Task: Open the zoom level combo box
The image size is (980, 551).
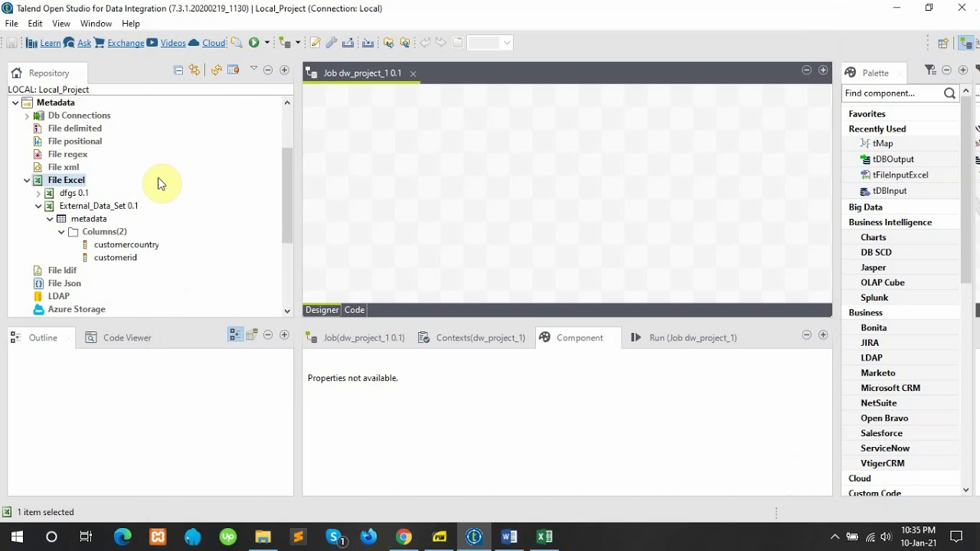Action: click(490, 43)
